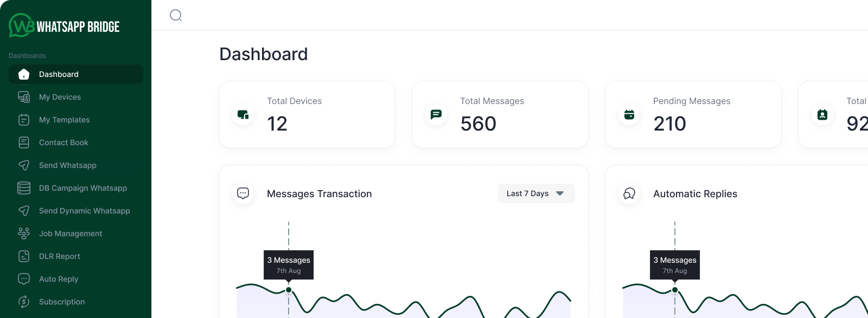The height and width of the screenshot is (318, 868).
Task: Click the Total Messages chat icon
Action: coord(436,114)
